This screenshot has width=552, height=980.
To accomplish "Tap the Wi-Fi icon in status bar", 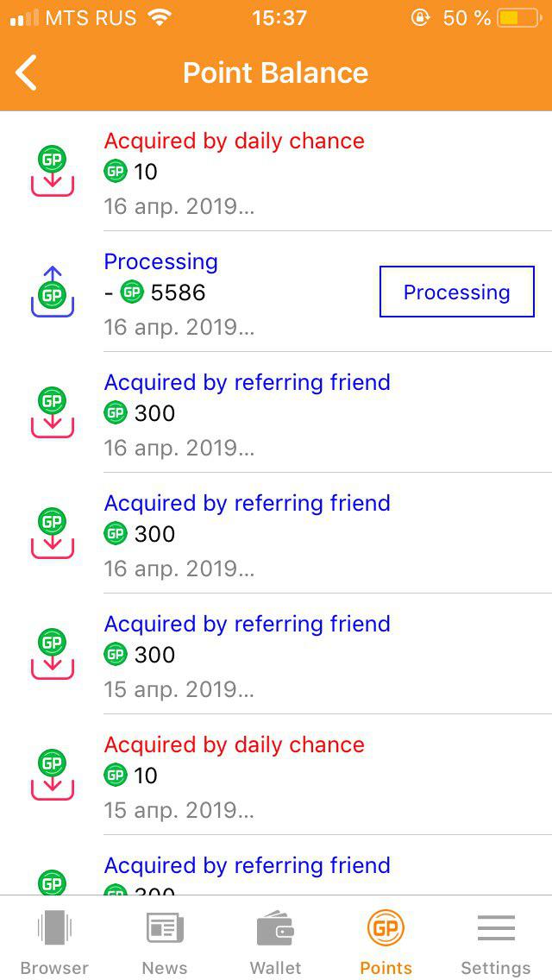I will (x=160, y=18).
